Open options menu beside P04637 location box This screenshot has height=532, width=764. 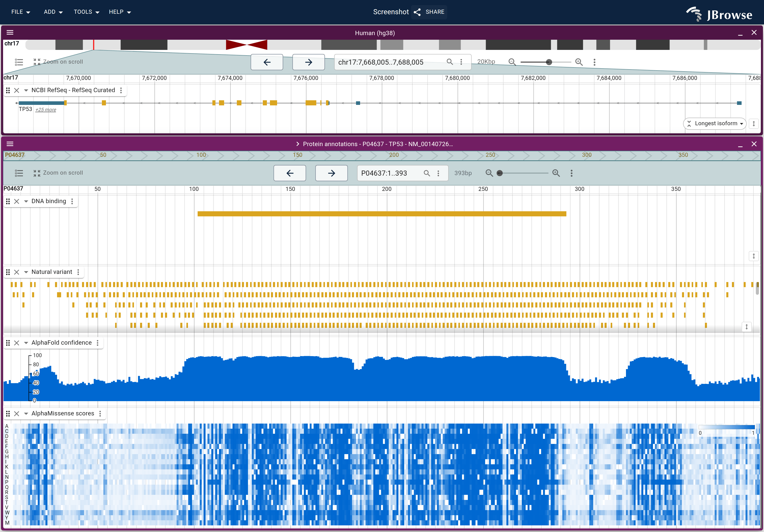click(x=438, y=173)
